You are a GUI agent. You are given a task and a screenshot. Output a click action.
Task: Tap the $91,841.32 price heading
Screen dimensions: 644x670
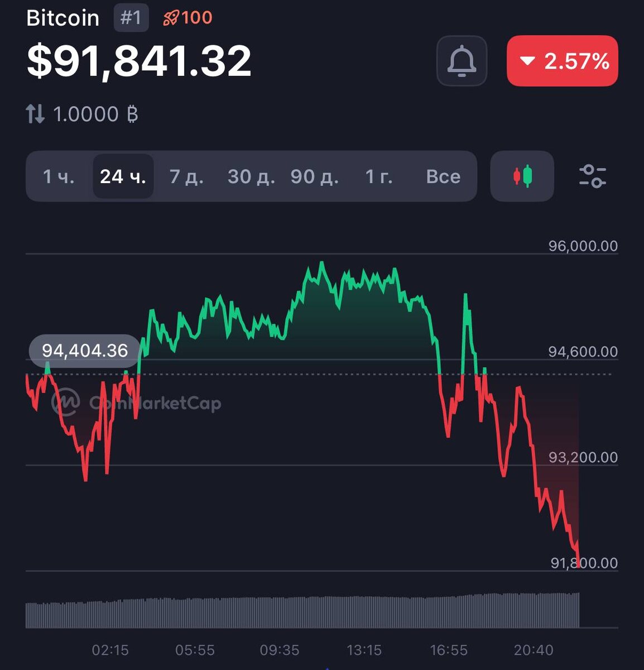pos(139,61)
